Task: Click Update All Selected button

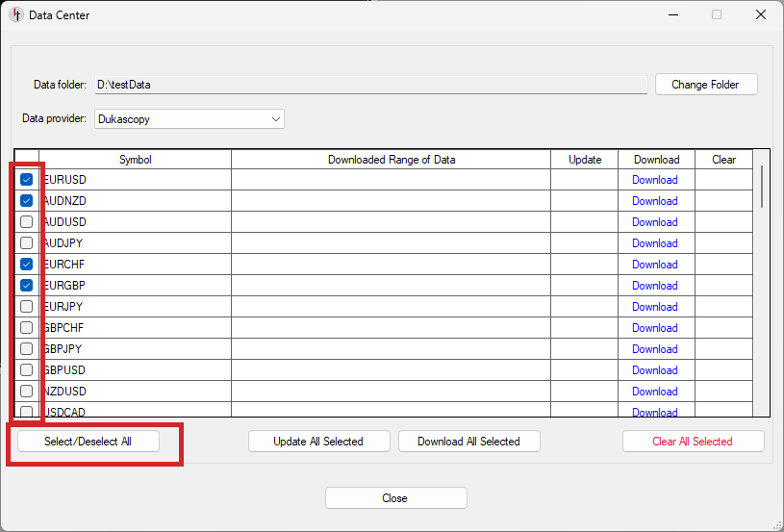Action: click(318, 442)
